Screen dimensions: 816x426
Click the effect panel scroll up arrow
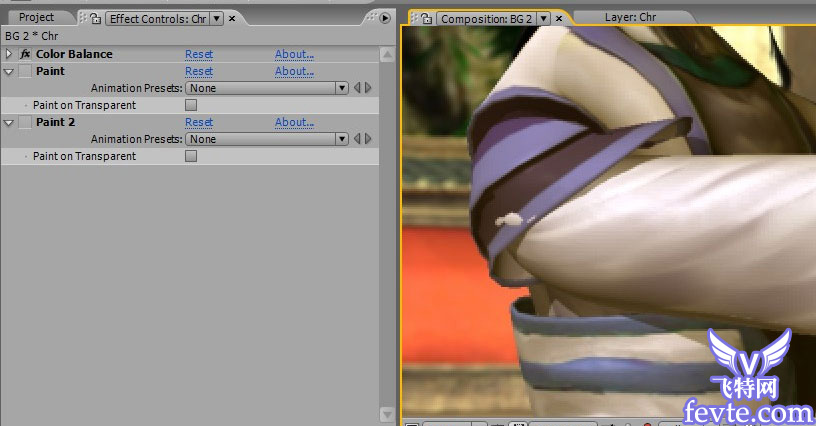pos(387,54)
